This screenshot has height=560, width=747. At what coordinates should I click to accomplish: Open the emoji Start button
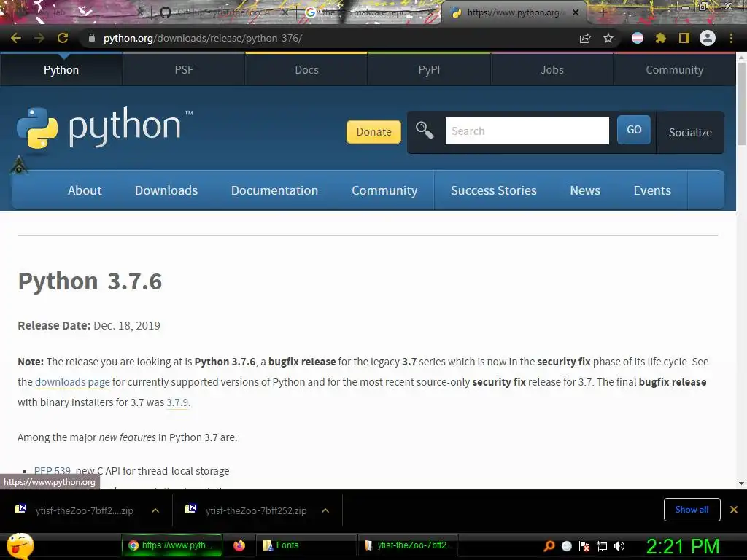click(20, 545)
